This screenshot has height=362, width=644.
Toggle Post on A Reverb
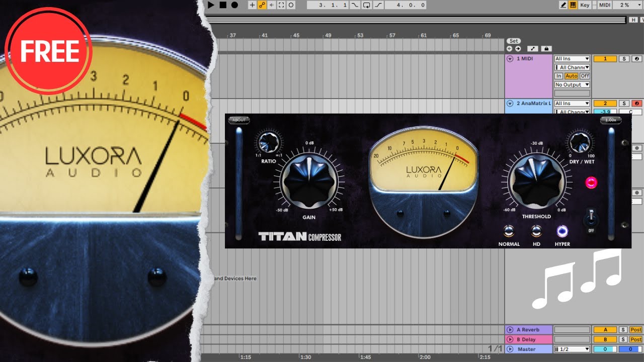point(636,330)
